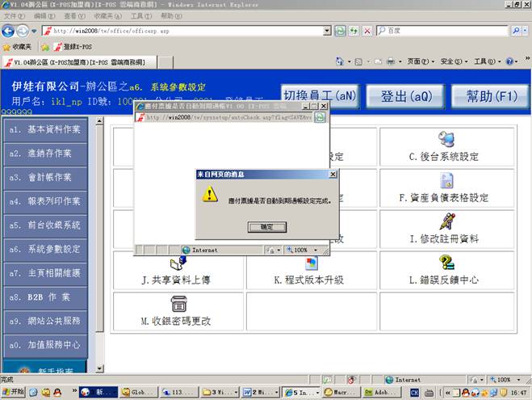Click the C. 後台系統設定 icon
This screenshot has width=532, height=400.
(x=446, y=140)
